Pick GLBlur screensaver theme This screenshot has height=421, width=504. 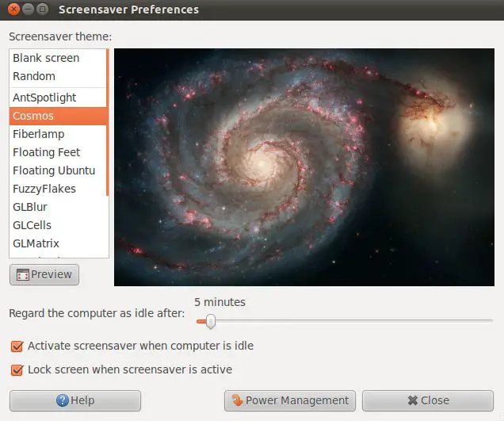point(32,207)
